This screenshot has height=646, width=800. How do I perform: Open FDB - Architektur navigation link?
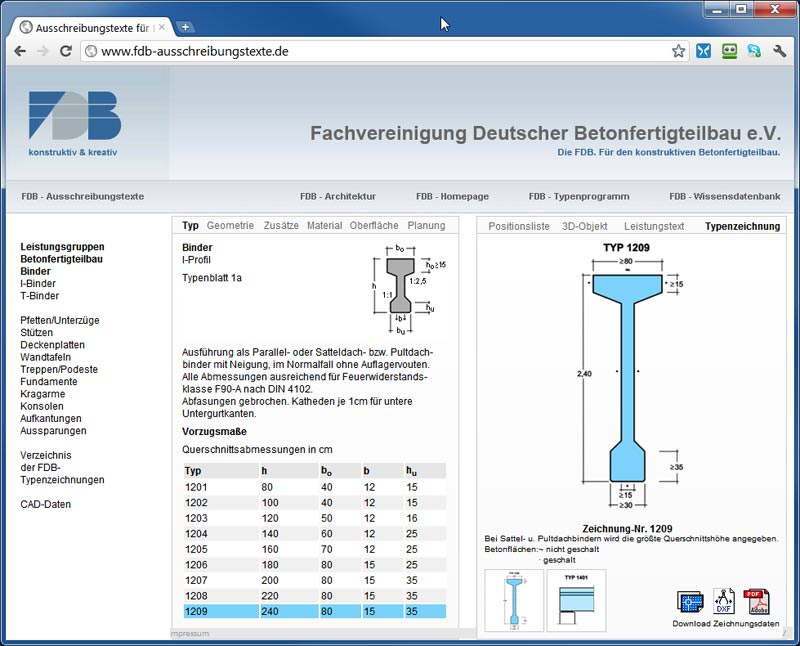(338, 196)
